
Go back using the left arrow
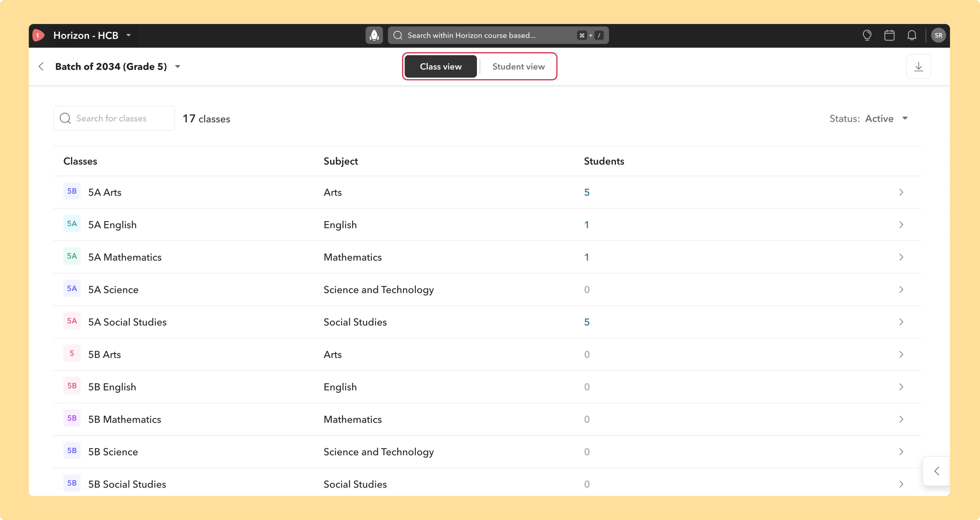(41, 67)
